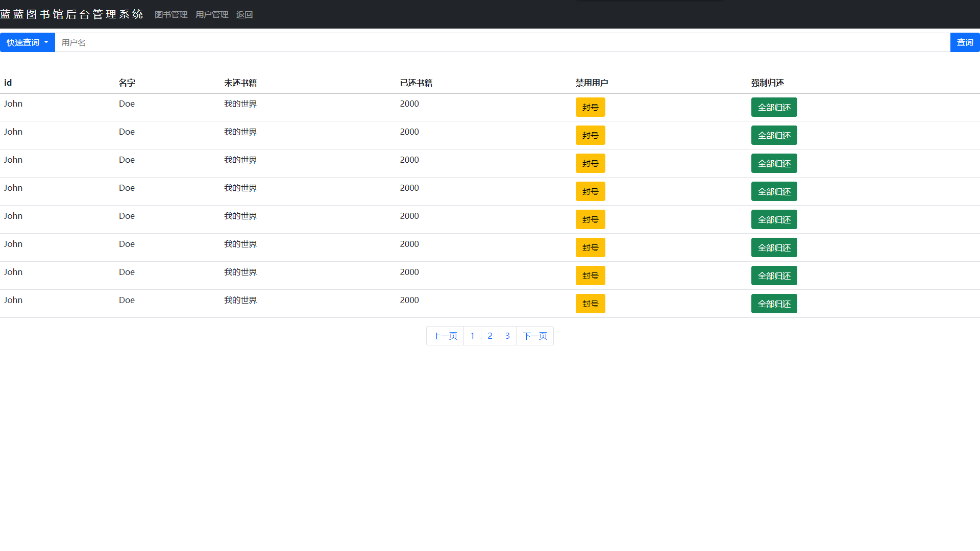Image resolution: width=980 pixels, height=551 pixels.
Task: Click 全部归还 in the fourth row
Action: 774,191
